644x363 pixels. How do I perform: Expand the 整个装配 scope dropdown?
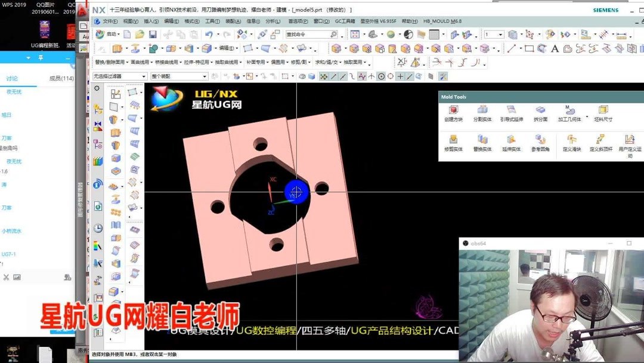[x=206, y=76]
